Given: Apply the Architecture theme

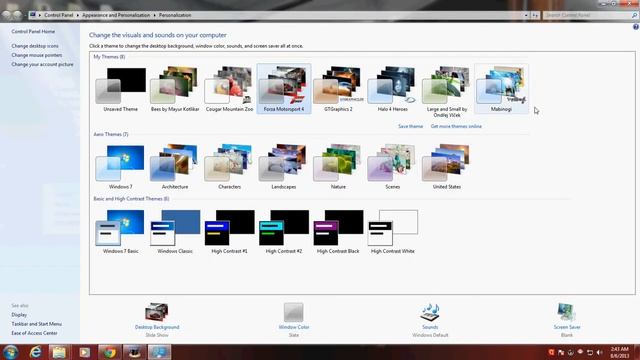Looking at the screenshot, I should (175, 167).
